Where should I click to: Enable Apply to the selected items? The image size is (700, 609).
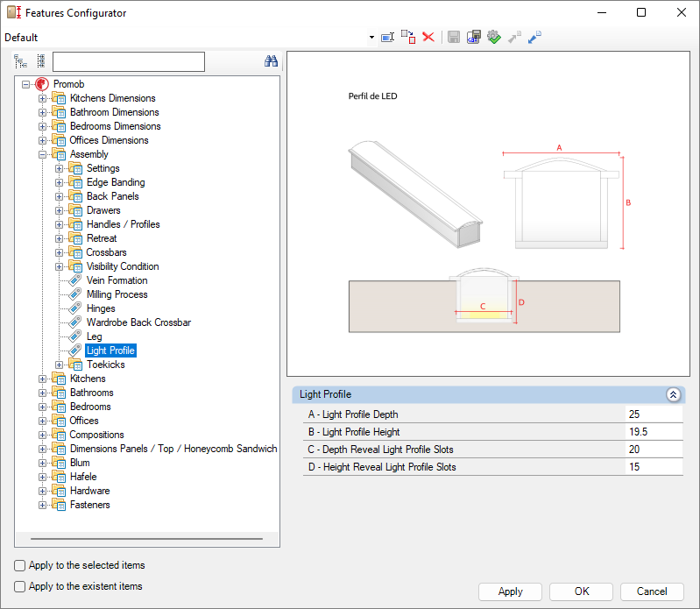[x=20, y=566]
